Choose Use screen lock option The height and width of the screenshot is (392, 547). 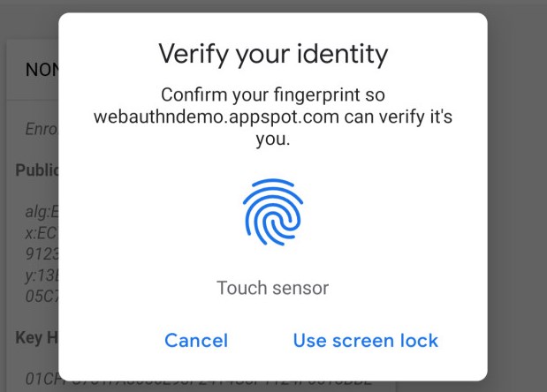coord(366,341)
